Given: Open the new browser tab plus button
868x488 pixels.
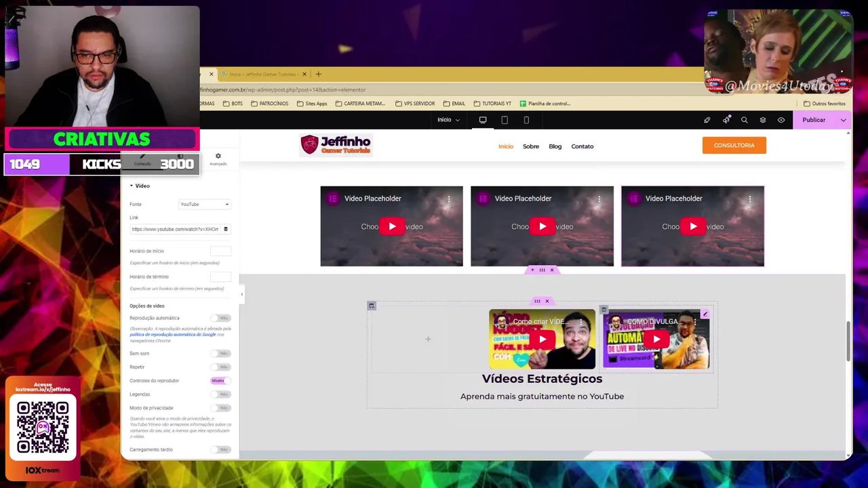Looking at the screenshot, I should pos(318,74).
